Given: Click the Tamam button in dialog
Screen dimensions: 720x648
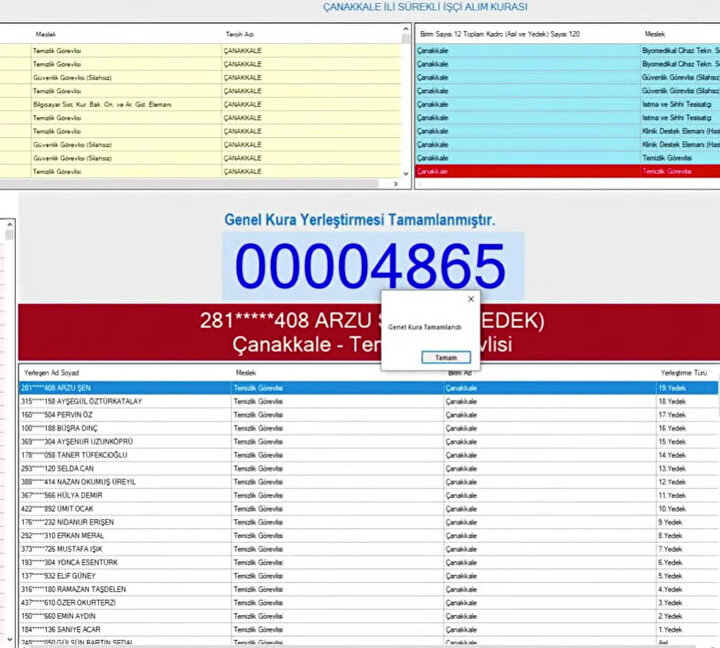Looking at the screenshot, I should click(446, 357).
